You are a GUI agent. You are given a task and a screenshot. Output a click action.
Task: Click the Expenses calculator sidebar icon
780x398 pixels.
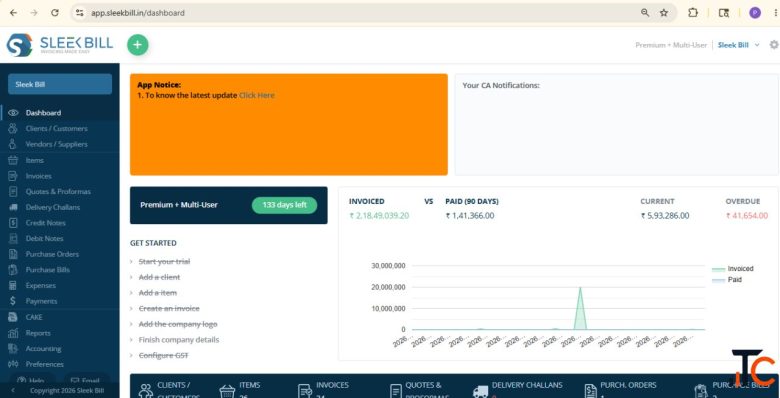point(13,286)
